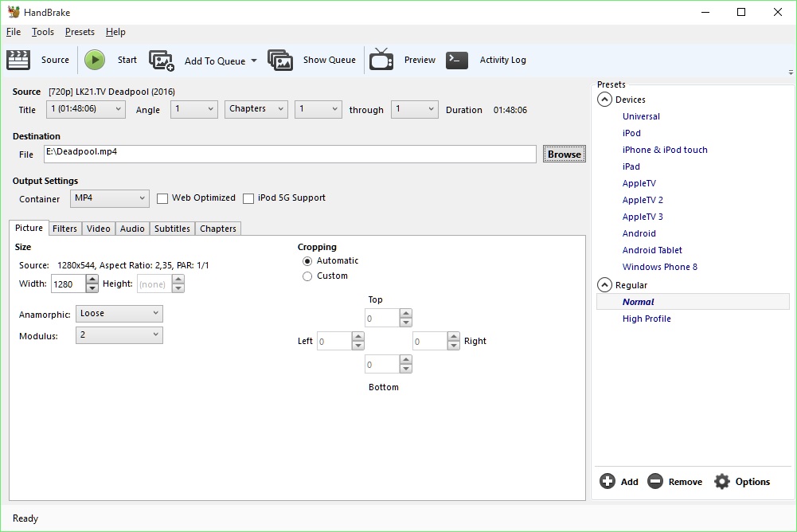Click the Preview label in toolbar
The width and height of the screenshot is (797, 532).
(420, 60)
